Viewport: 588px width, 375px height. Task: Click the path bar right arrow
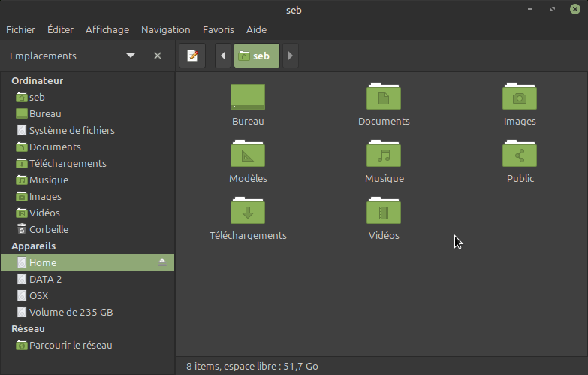click(x=291, y=56)
